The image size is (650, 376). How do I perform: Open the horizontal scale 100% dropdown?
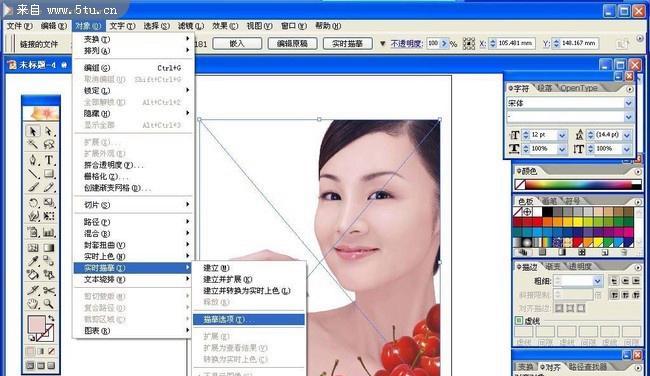pos(562,149)
